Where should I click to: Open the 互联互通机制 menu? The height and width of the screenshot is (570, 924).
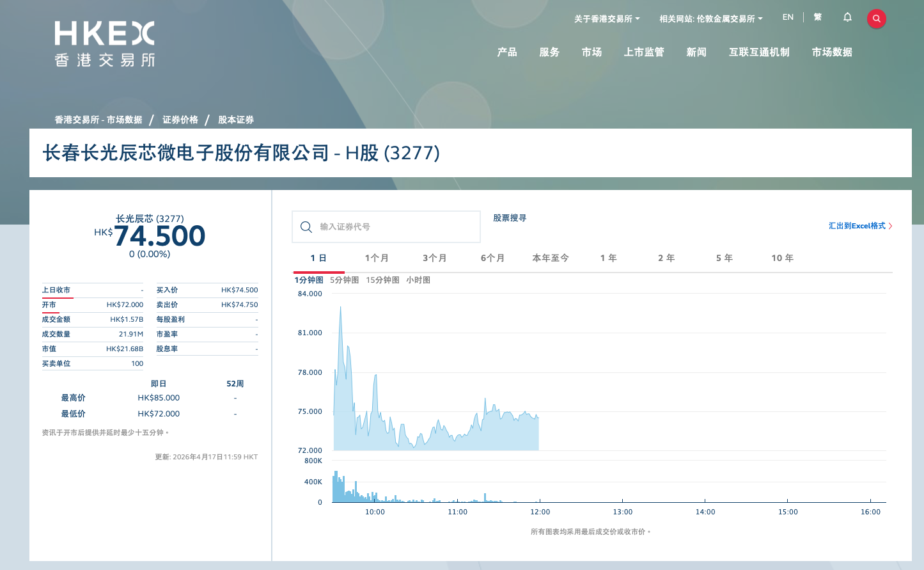tap(759, 52)
